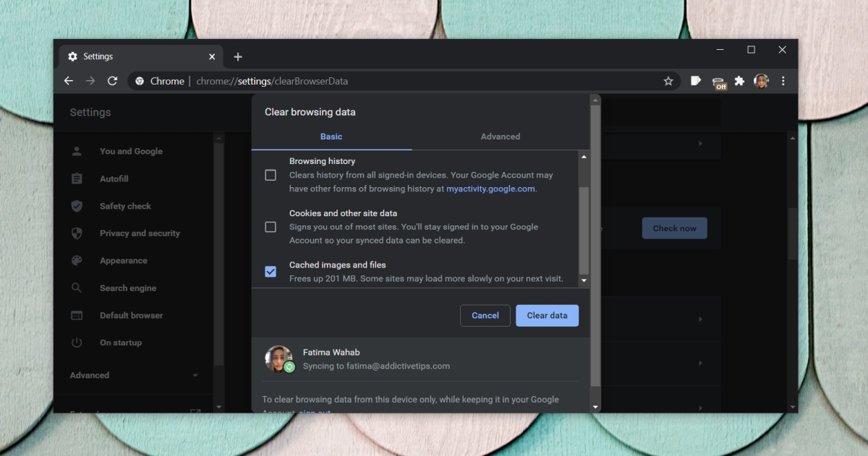Go back using the back arrow
Screen dimensions: 868x456
click(x=69, y=81)
